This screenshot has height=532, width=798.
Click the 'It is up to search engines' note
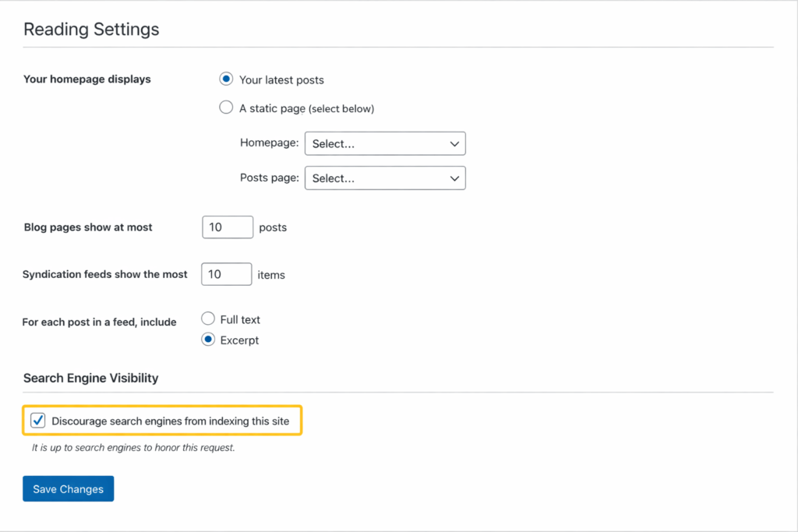[133, 448]
